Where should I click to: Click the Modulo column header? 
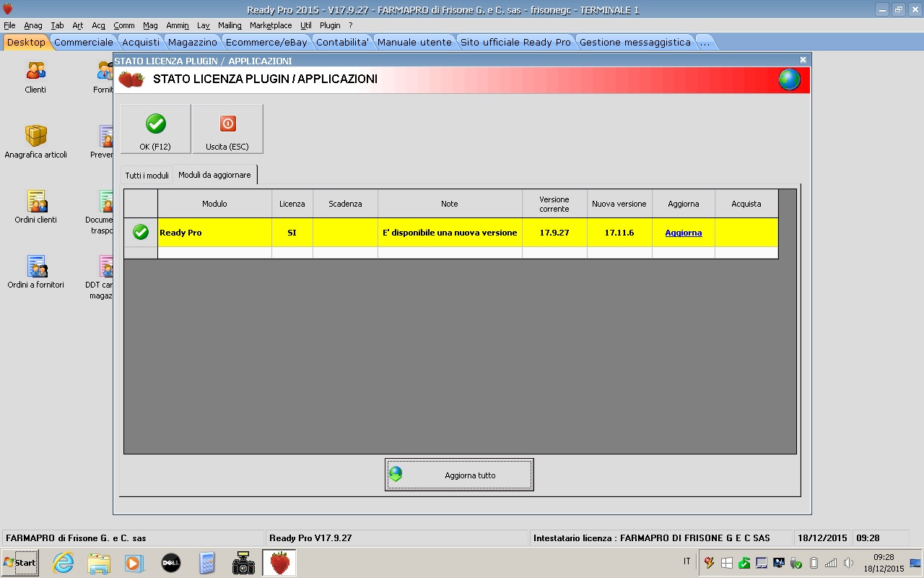tap(214, 204)
